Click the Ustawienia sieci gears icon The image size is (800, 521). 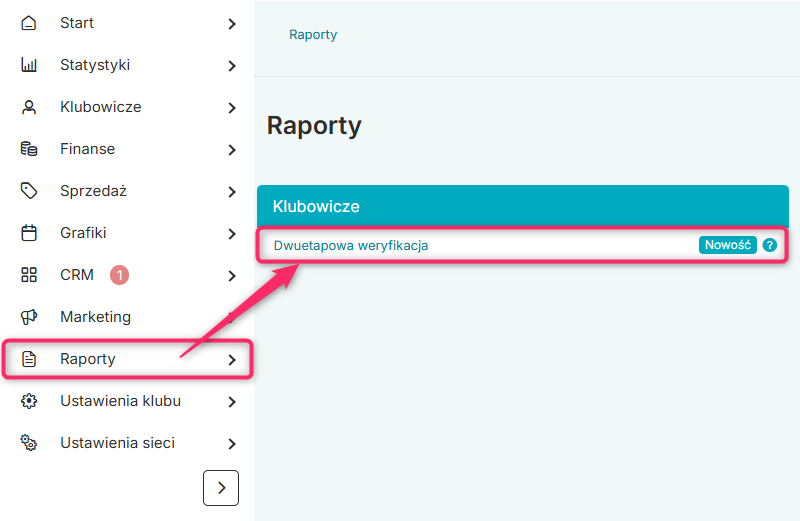(x=29, y=442)
